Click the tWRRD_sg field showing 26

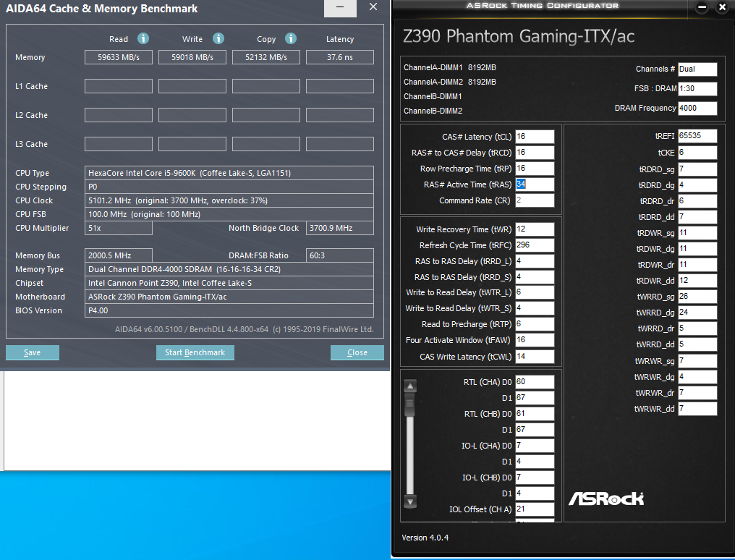tap(697, 297)
